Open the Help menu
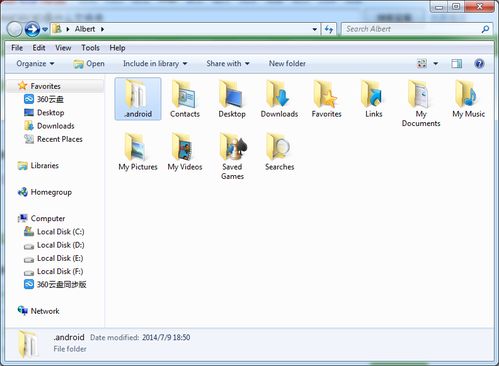The image size is (499, 366). click(x=117, y=48)
